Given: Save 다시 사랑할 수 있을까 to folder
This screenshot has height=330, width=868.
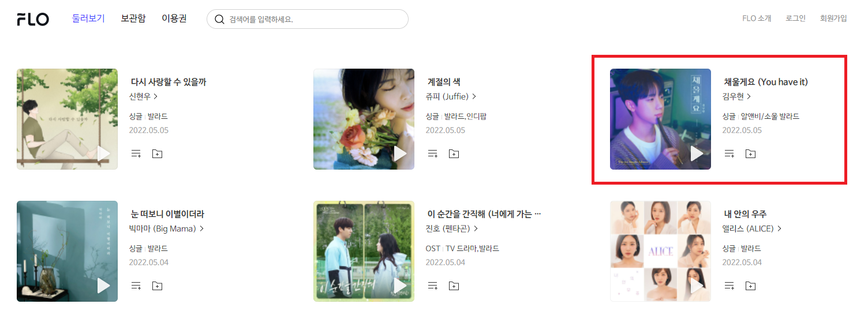Looking at the screenshot, I should point(157,154).
